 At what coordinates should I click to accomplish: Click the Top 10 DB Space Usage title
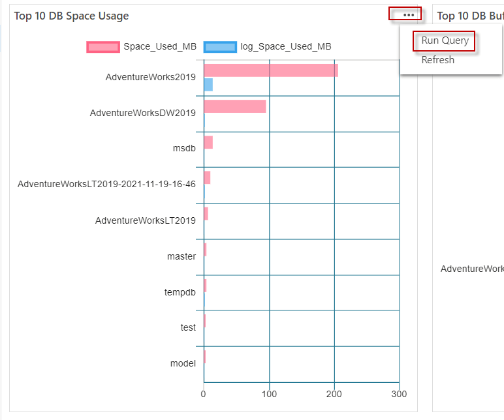[72, 16]
